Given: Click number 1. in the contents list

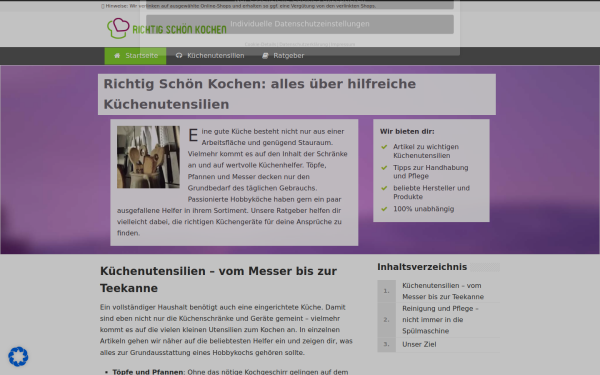Looking at the screenshot, I should [386, 291].
